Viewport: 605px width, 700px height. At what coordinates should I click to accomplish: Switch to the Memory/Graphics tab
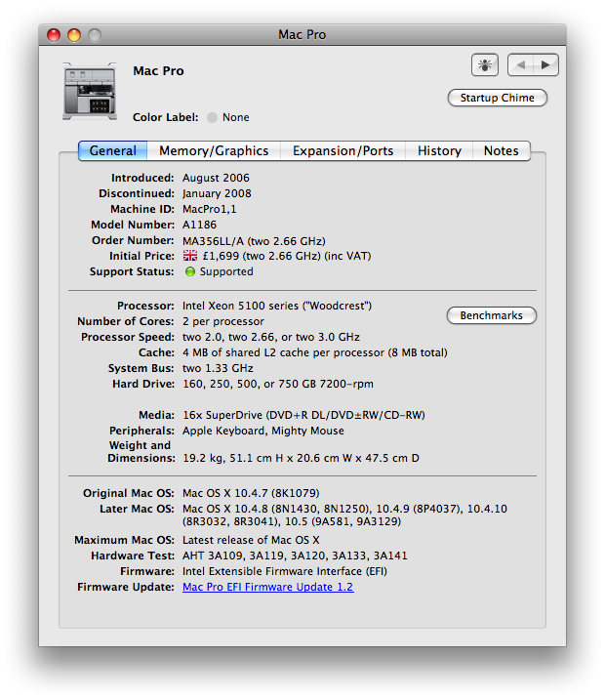click(x=214, y=151)
